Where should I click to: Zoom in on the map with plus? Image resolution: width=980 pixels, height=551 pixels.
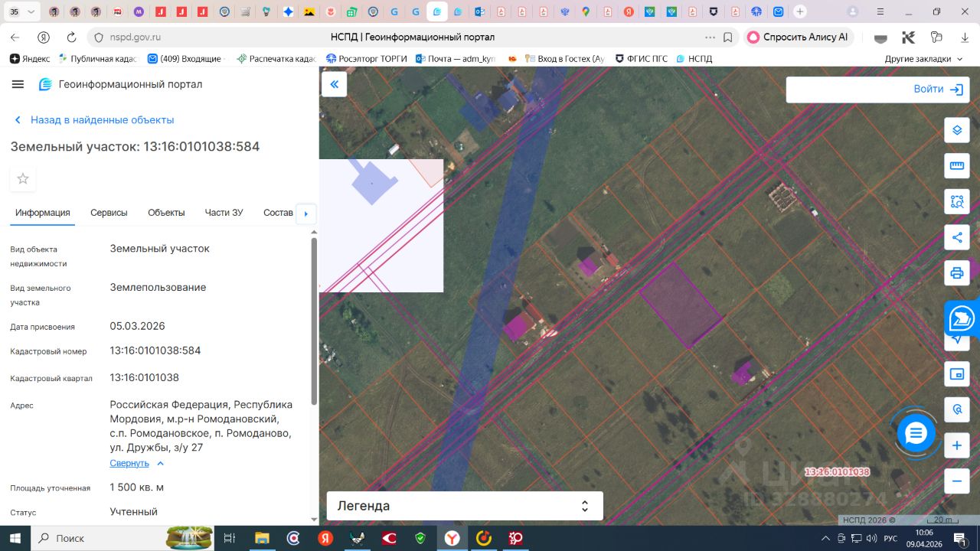coord(957,445)
